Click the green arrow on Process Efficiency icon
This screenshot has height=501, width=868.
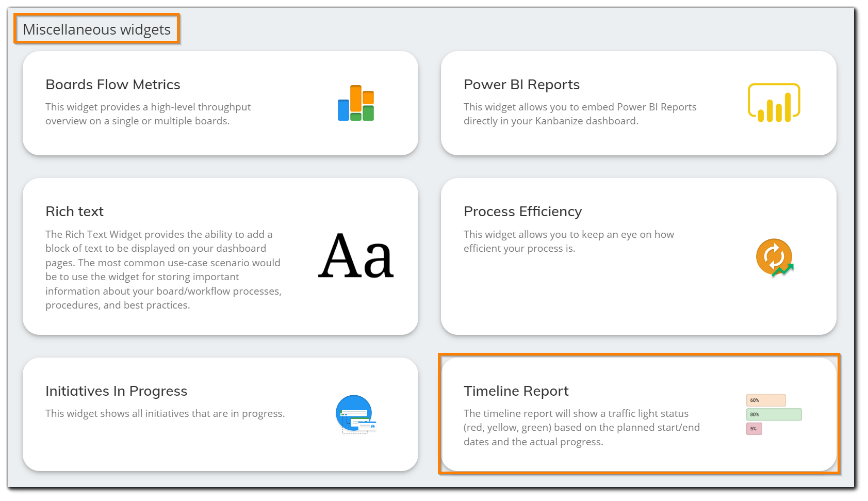click(783, 269)
